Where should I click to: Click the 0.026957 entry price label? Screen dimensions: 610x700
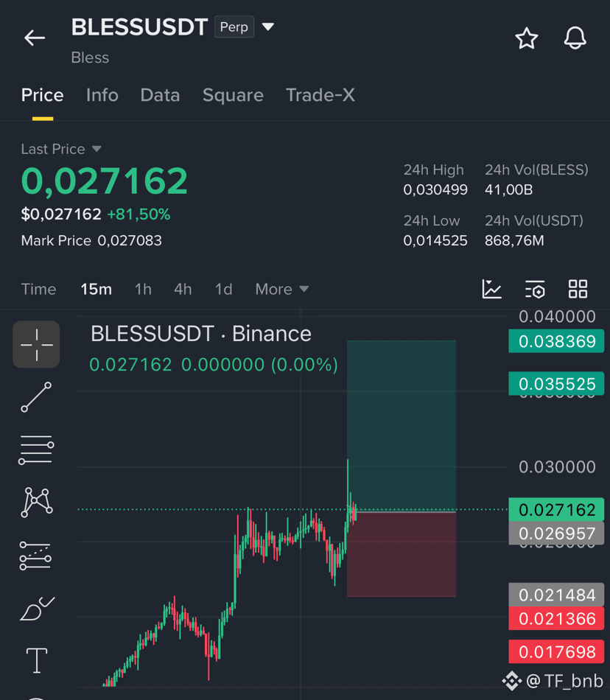coord(556,533)
